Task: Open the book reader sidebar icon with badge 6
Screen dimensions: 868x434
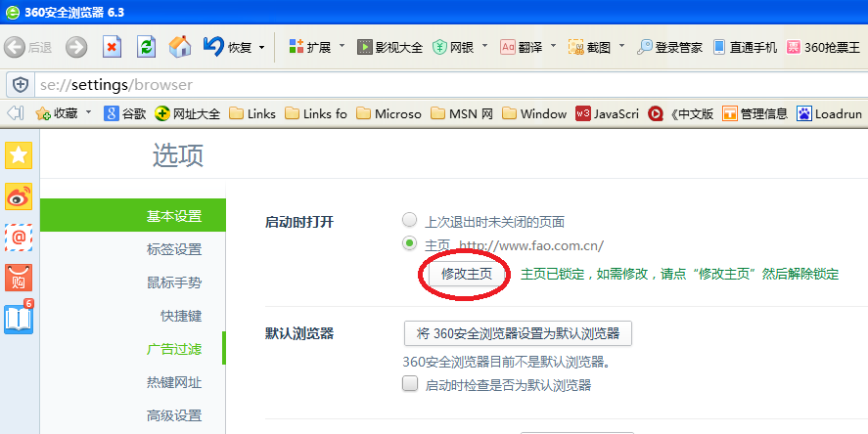Action: (19, 318)
